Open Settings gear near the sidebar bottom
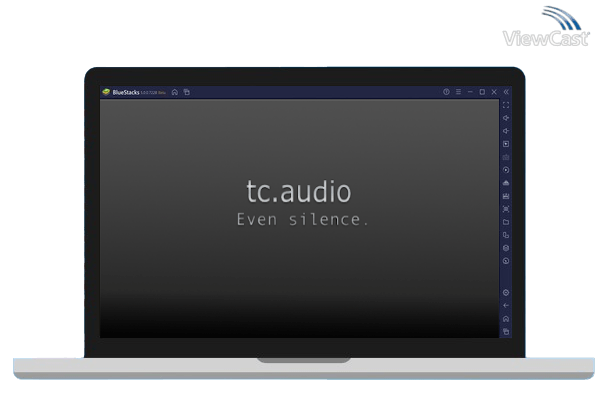This screenshot has width=602, height=414. point(506,293)
